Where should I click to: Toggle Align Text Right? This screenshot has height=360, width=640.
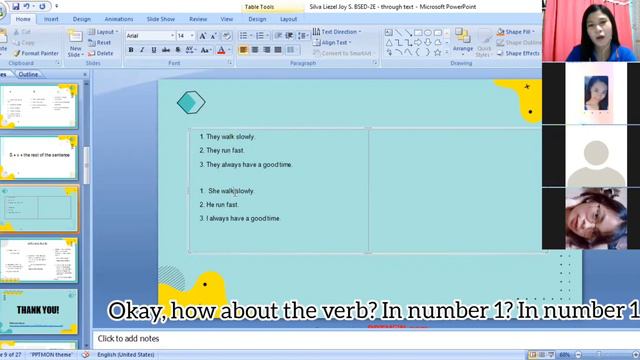tap(267, 50)
